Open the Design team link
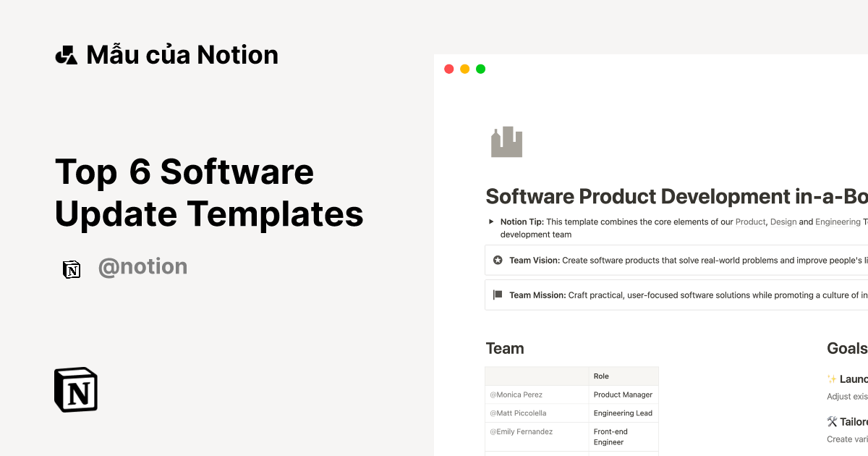The width and height of the screenshot is (868, 456). click(783, 221)
